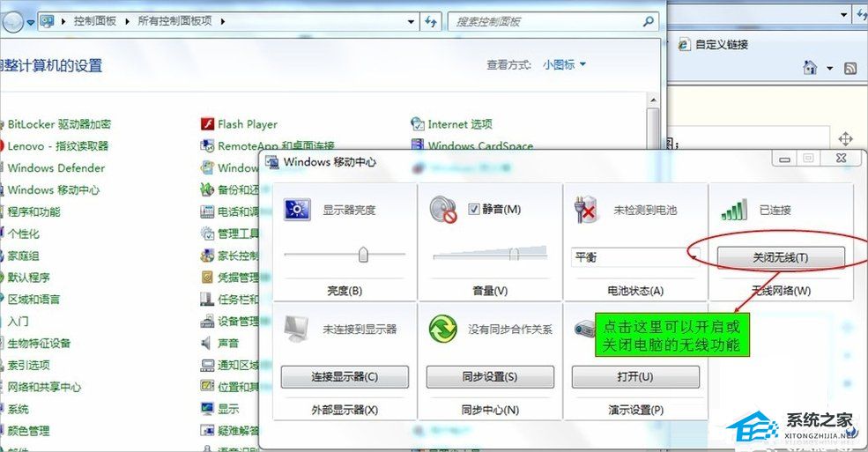The height and width of the screenshot is (452, 868).
Task: Click the display brightness icon
Action: [x=294, y=210]
